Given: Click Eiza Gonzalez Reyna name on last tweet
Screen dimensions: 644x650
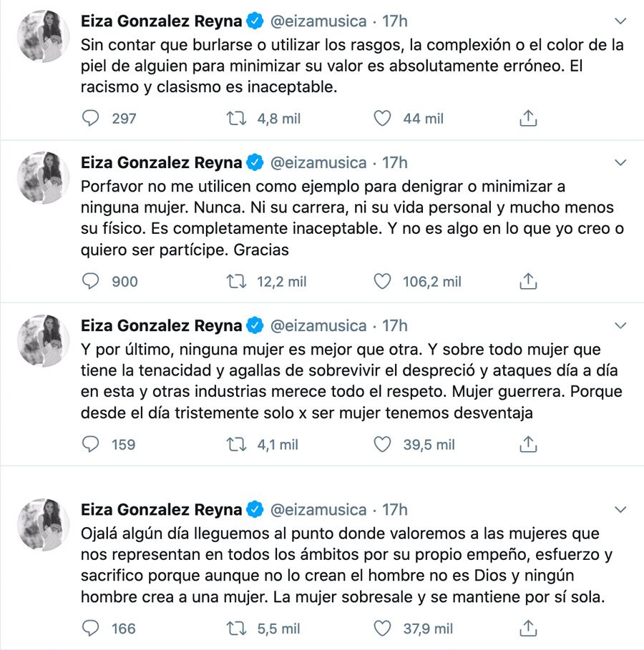Looking at the screenshot, I should point(161,510).
